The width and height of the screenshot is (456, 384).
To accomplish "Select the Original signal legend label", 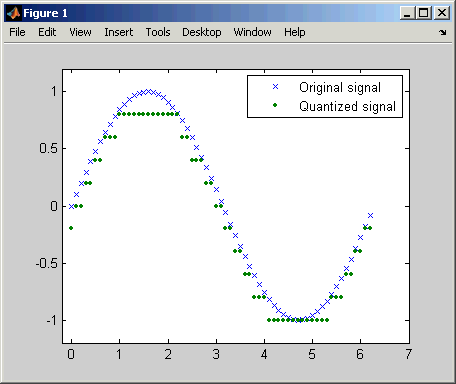I will (340, 87).
